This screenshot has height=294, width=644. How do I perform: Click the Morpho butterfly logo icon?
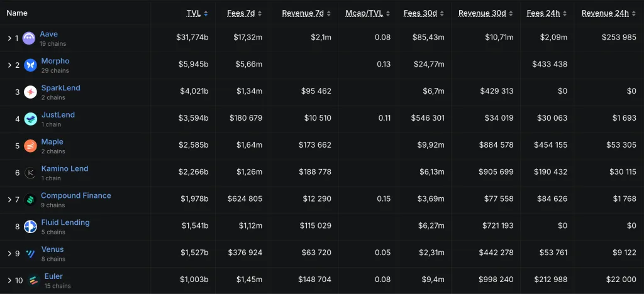(30, 65)
